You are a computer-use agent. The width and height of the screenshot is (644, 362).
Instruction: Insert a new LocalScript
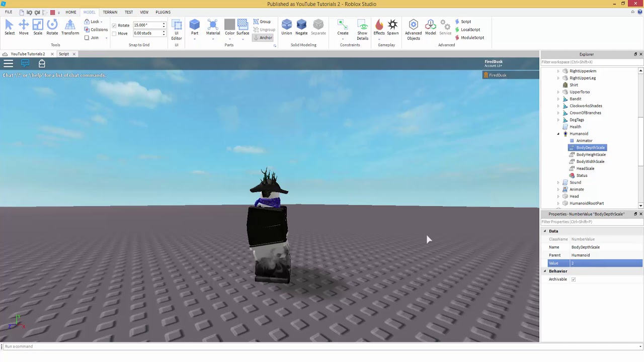click(x=467, y=30)
